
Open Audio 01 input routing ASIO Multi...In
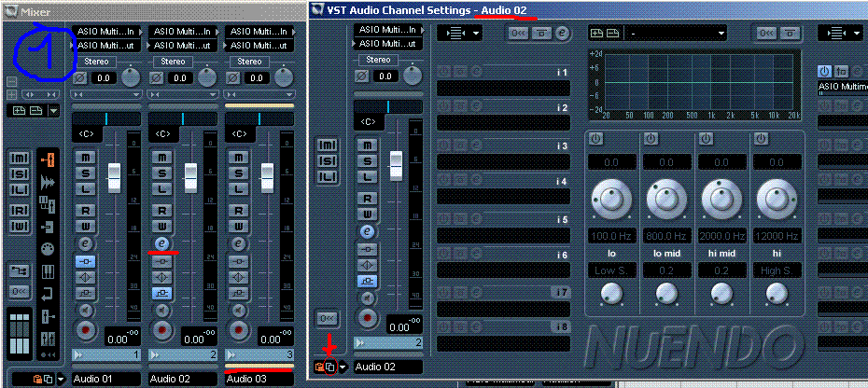click(x=106, y=32)
